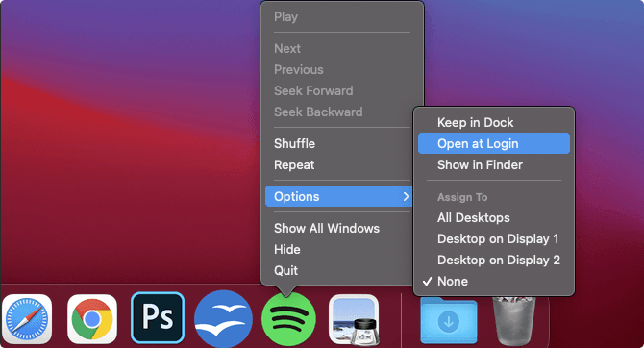The width and height of the screenshot is (644, 348).
Task: Open the Downloads folder in the Dock
Action: click(449, 321)
